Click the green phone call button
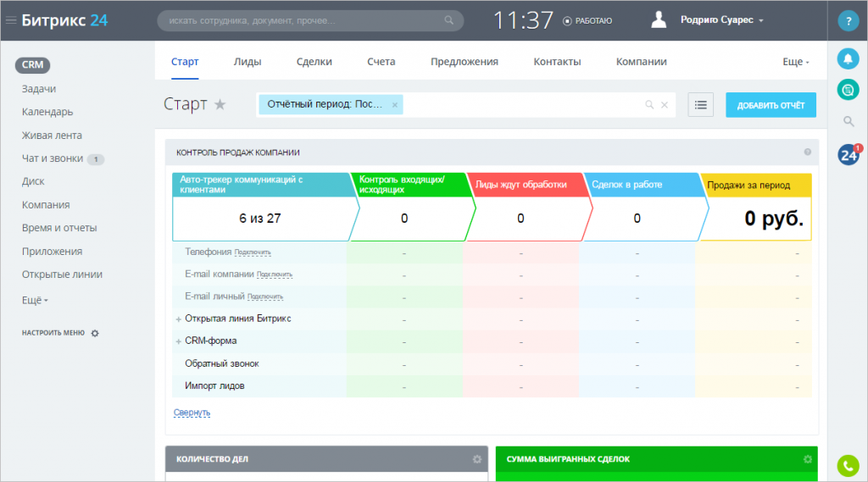The height and width of the screenshot is (482, 868). coord(848,466)
